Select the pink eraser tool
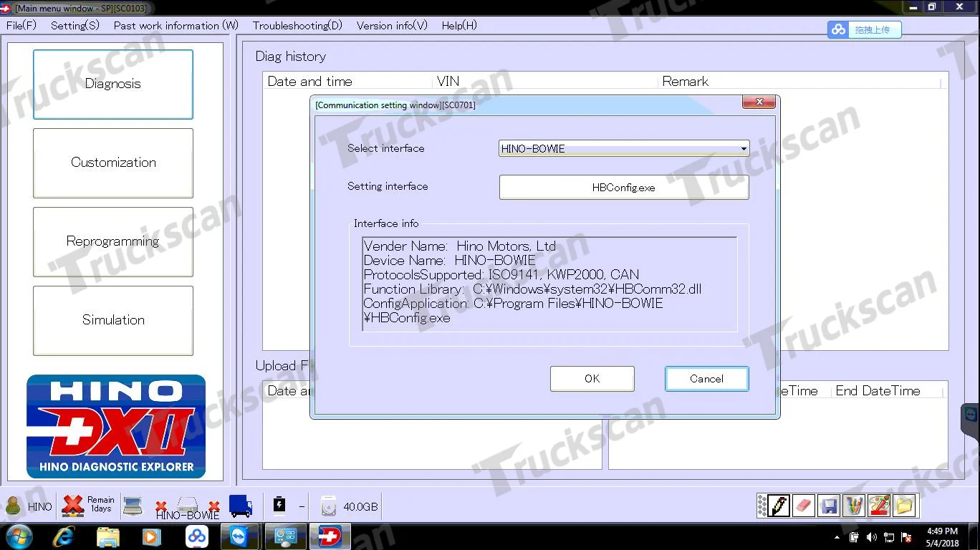Image resolution: width=980 pixels, height=550 pixels. [803, 506]
